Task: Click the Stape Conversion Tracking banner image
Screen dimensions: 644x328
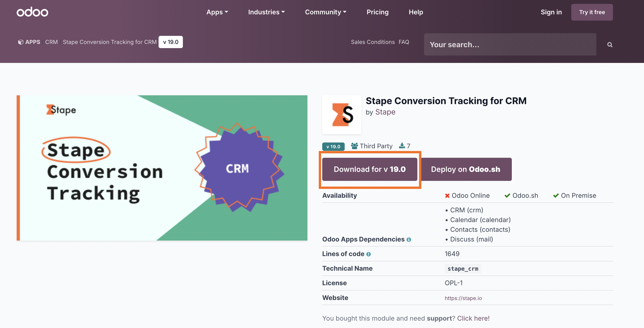Action: click(x=162, y=168)
